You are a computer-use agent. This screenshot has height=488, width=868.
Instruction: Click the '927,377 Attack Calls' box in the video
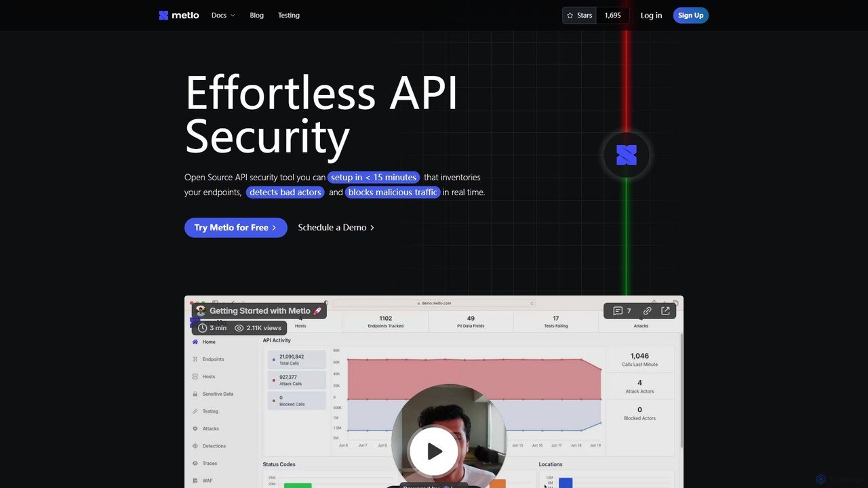pyautogui.click(x=296, y=380)
